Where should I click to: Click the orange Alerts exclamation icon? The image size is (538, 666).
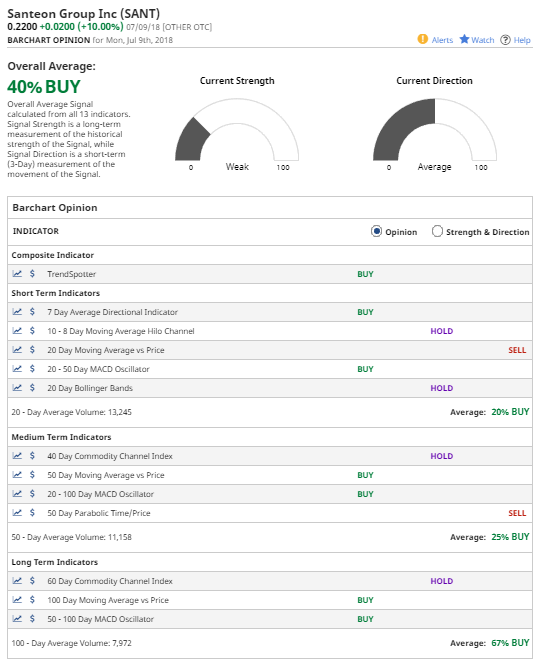(x=423, y=39)
